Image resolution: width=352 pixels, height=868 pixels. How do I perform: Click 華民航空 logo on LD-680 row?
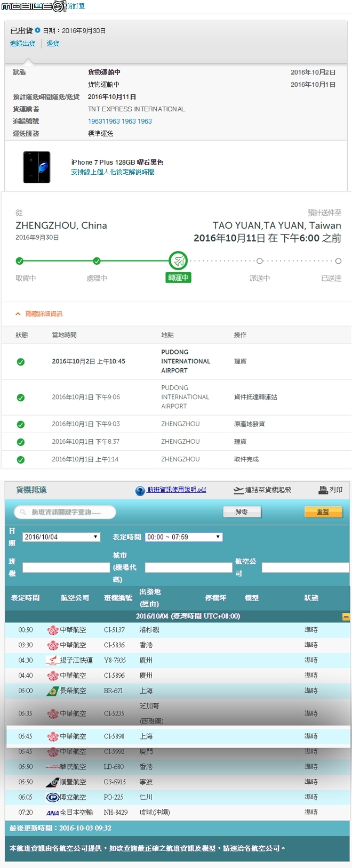(52, 767)
